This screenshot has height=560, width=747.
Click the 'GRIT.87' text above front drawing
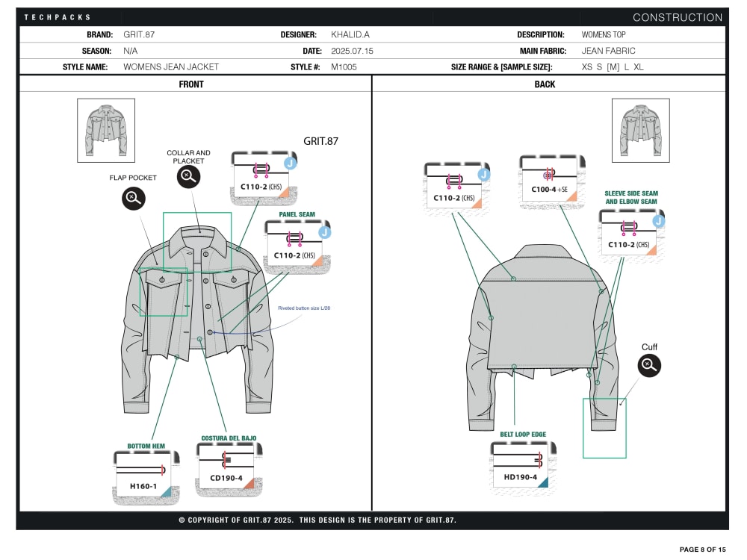tap(320, 141)
